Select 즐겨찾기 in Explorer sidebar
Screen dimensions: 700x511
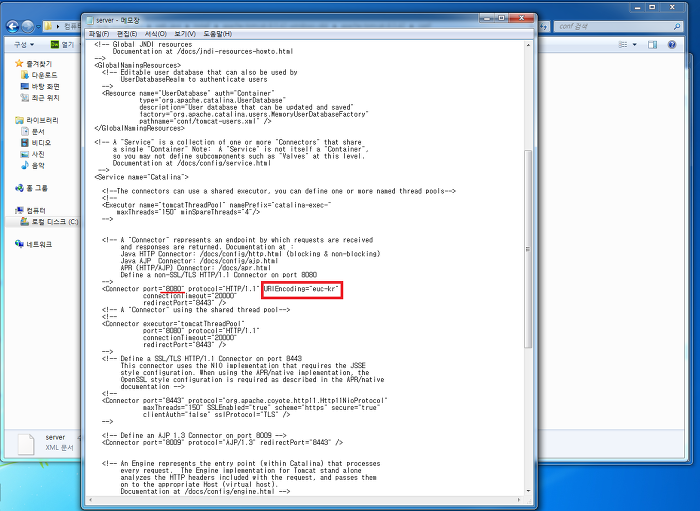[39, 64]
